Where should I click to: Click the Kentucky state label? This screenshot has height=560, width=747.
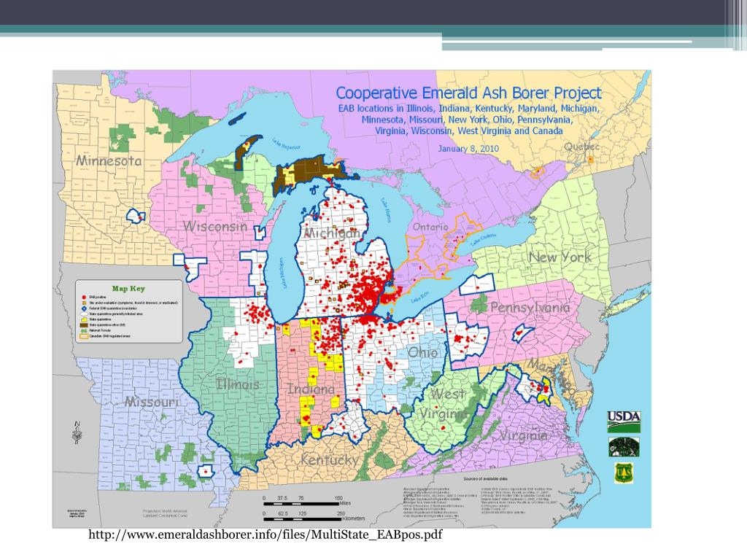click(330, 460)
